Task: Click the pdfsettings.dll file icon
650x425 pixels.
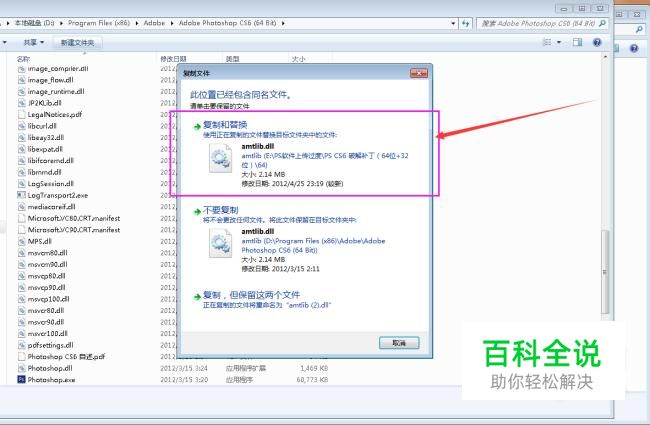Action: pos(22,345)
